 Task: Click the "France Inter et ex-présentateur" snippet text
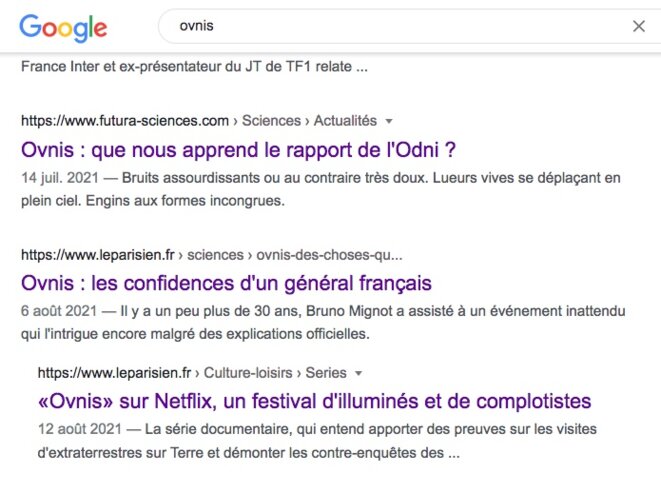tap(194, 67)
